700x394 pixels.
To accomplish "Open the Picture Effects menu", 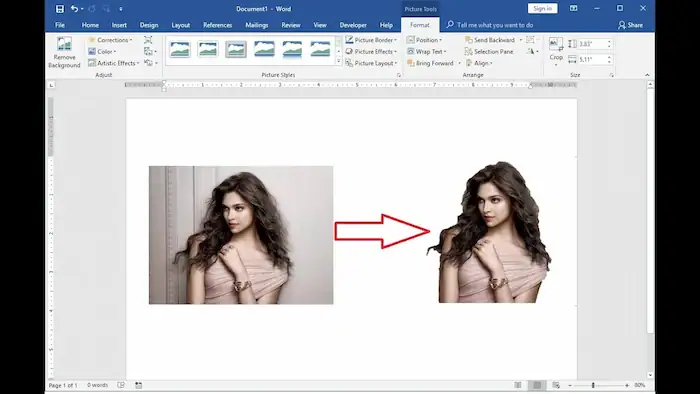I will 371,51.
